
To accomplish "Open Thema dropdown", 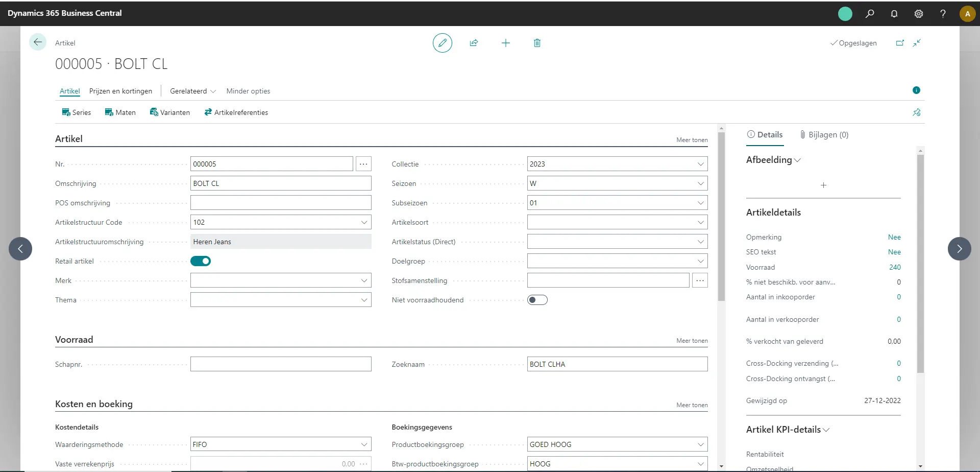I will [364, 300].
